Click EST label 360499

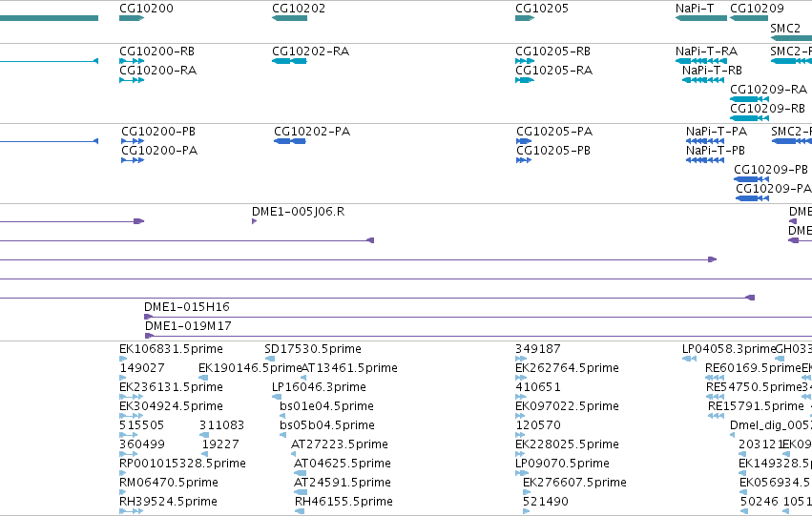(x=142, y=444)
